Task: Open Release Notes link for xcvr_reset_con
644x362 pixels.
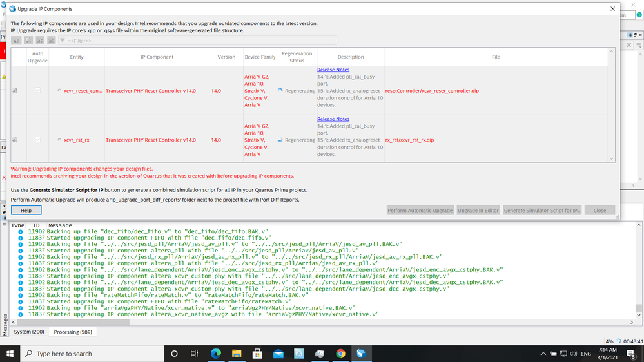Action: click(x=333, y=70)
